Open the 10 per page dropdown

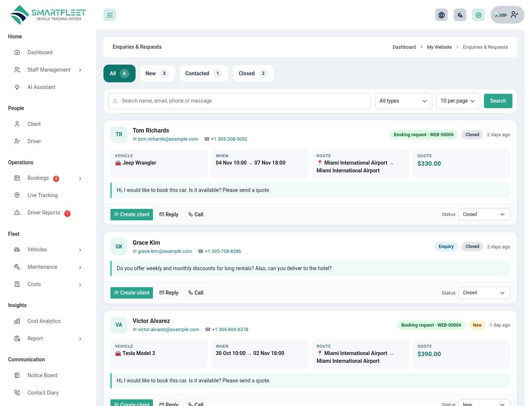[x=458, y=101]
